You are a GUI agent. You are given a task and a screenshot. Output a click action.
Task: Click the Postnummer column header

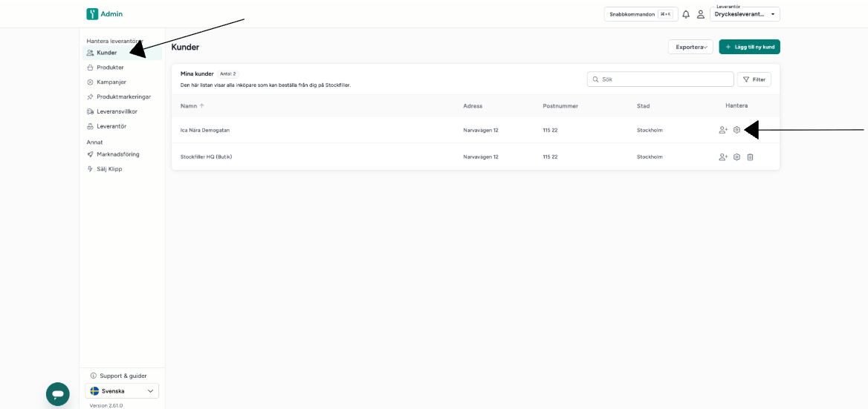click(x=560, y=106)
